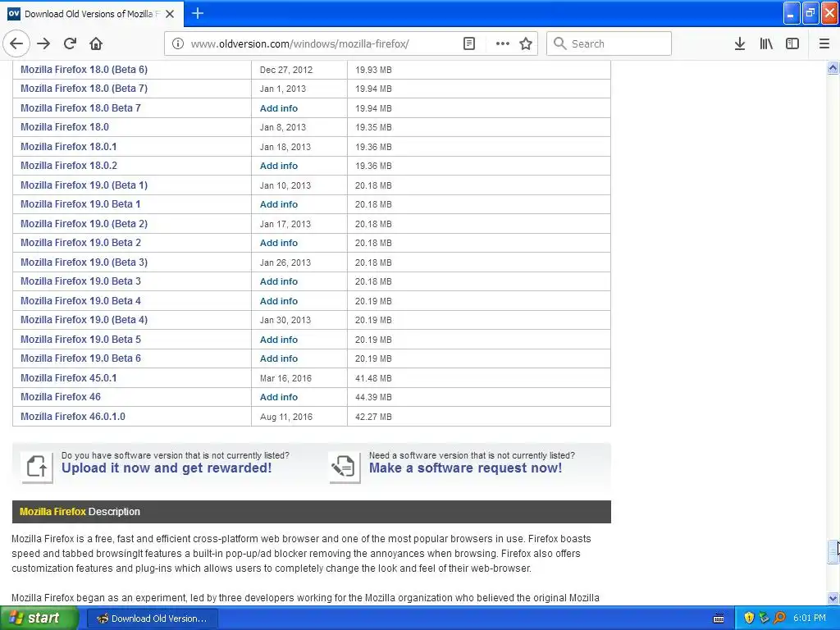Select the Download Old Version taskbar button
Viewport: 840px width, 630px height.
[152, 619]
